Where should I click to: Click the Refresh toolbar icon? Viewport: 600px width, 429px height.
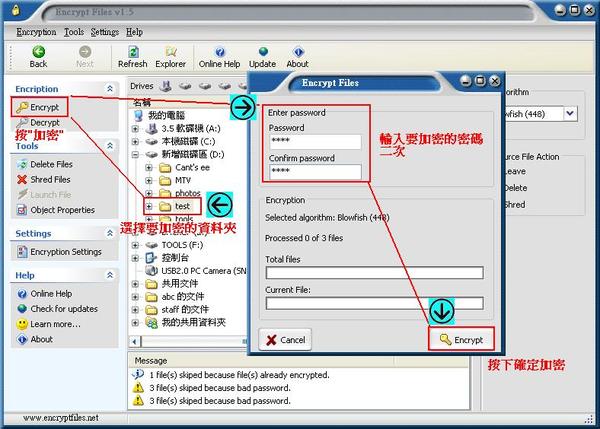tap(132, 57)
